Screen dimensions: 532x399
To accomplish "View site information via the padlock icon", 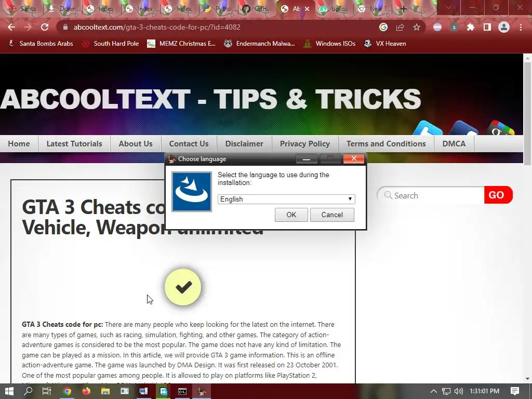I will click(x=65, y=27).
